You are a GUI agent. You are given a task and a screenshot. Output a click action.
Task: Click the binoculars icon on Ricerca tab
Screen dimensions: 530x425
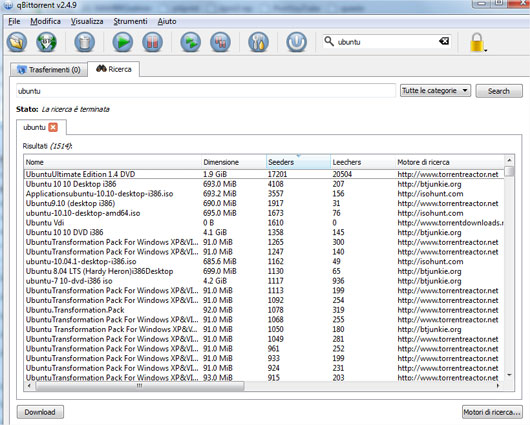[x=101, y=69]
